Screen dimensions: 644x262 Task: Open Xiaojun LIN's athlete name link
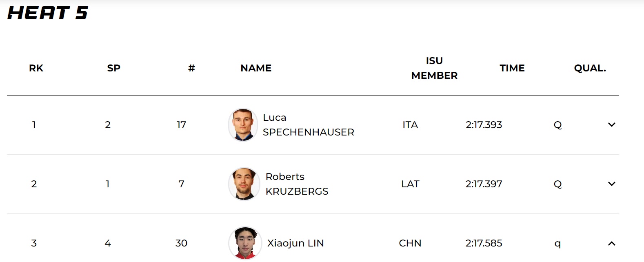(295, 243)
